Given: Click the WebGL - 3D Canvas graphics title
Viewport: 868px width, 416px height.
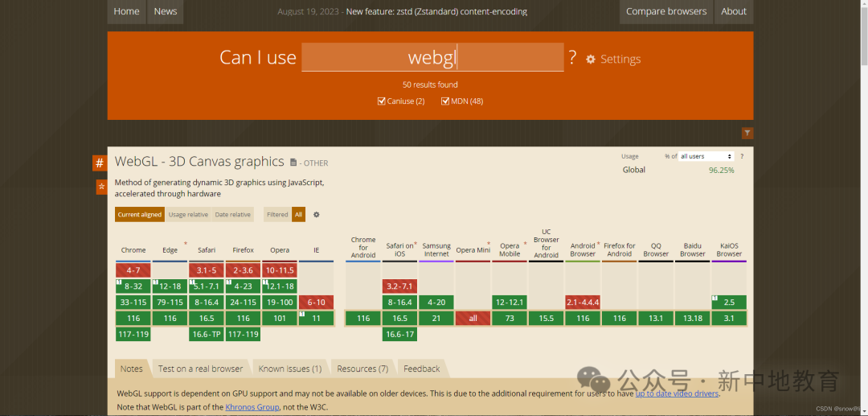Looking at the screenshot, I should coord(199,162).
